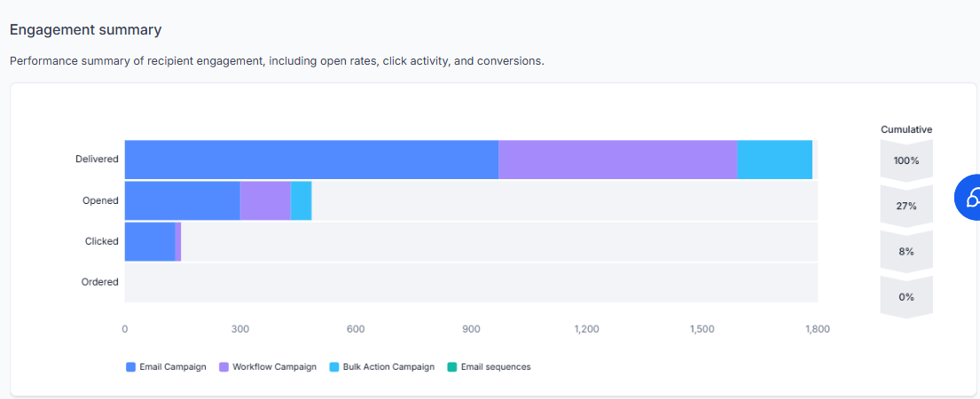Toggle Email Campaign legend entry
980x399 pixels.
click(166, 367)
